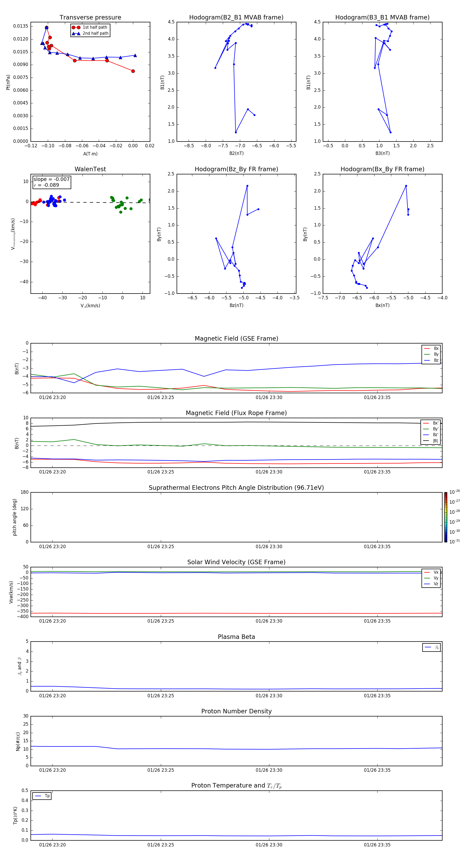The width and height of the screenshot is (473, 868).
Task: Click the Magnetic Field (Flux Rope Frame) title
Action: 236,413
